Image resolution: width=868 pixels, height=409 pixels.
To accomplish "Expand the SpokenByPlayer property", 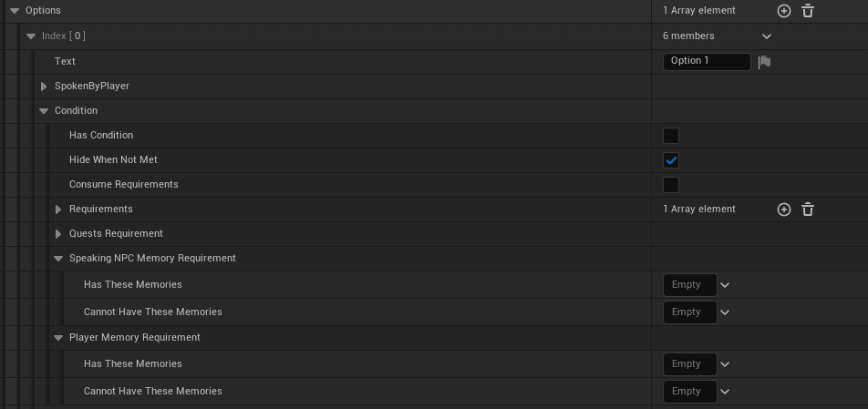I will tap(44, 87).
